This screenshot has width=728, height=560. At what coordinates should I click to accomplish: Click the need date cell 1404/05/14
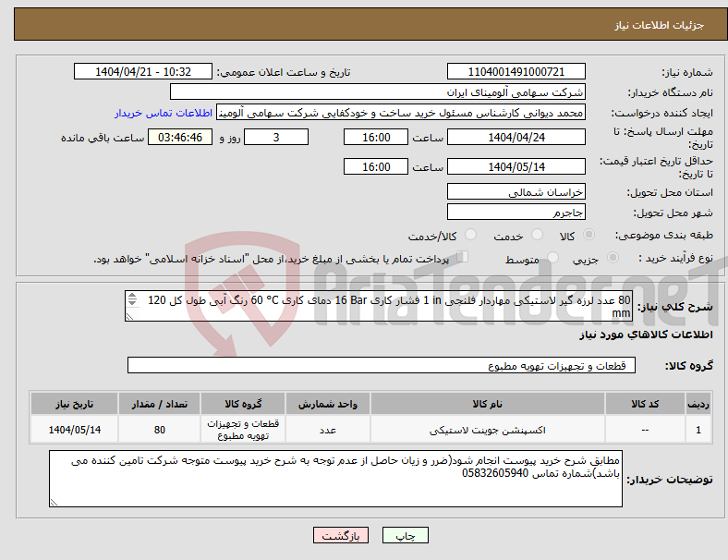(x=74, y=430)
